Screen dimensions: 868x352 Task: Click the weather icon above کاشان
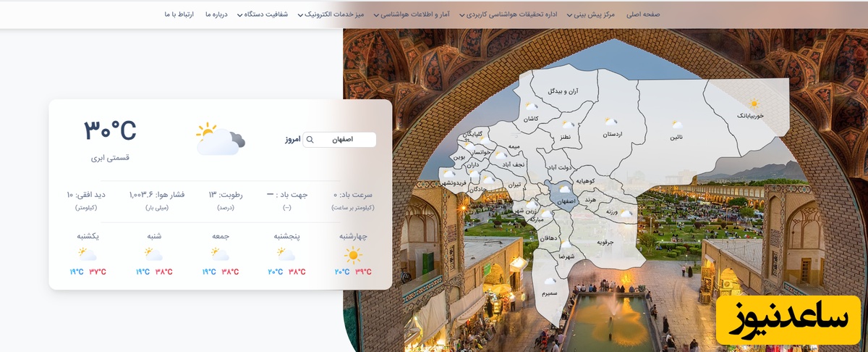tap(531, 106)
